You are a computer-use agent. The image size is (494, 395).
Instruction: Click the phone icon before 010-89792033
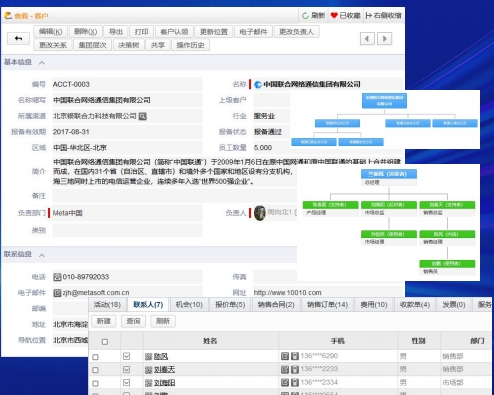(57, 277)
